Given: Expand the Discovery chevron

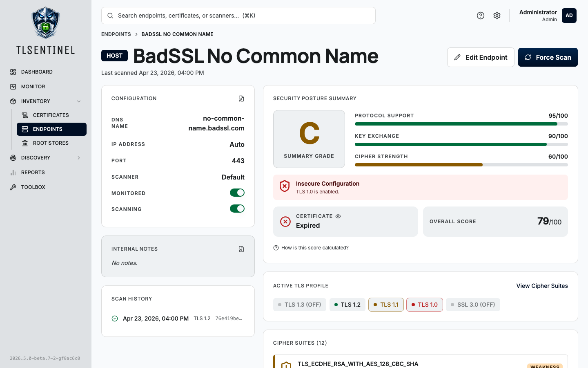Looking at the screenshot, I should tap(79, 158).
